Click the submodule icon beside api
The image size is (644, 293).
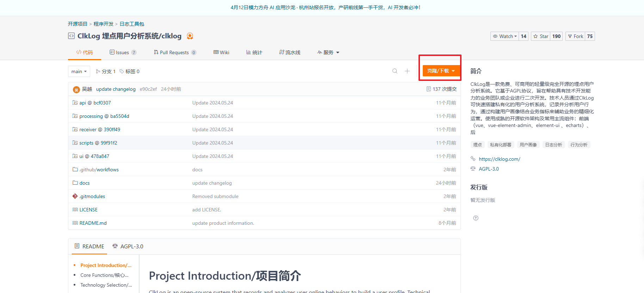[x=75, y=103]
